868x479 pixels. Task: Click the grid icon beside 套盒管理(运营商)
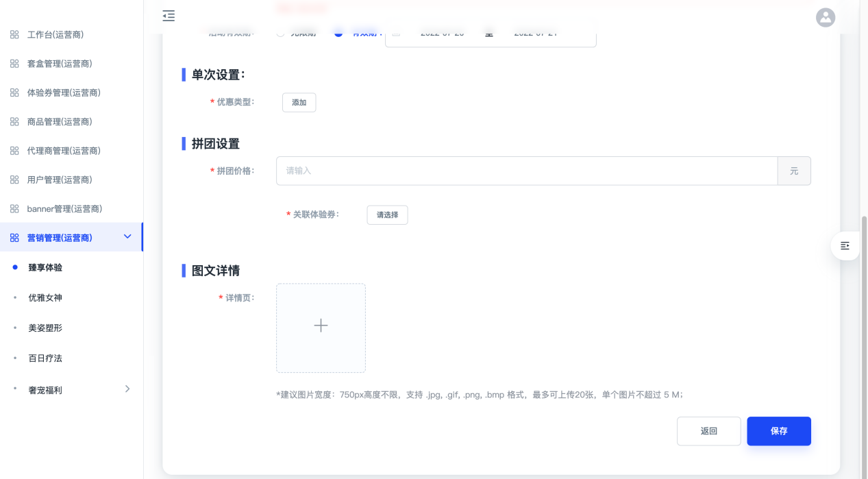14,64
